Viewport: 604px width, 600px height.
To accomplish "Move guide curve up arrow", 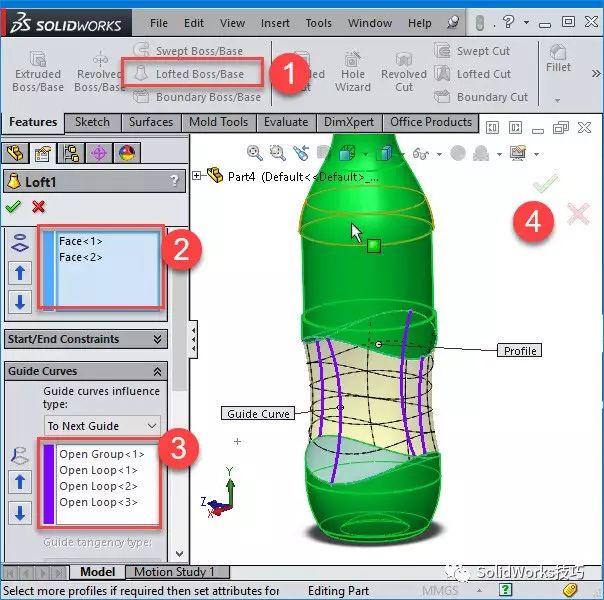I will pos(20,482).
